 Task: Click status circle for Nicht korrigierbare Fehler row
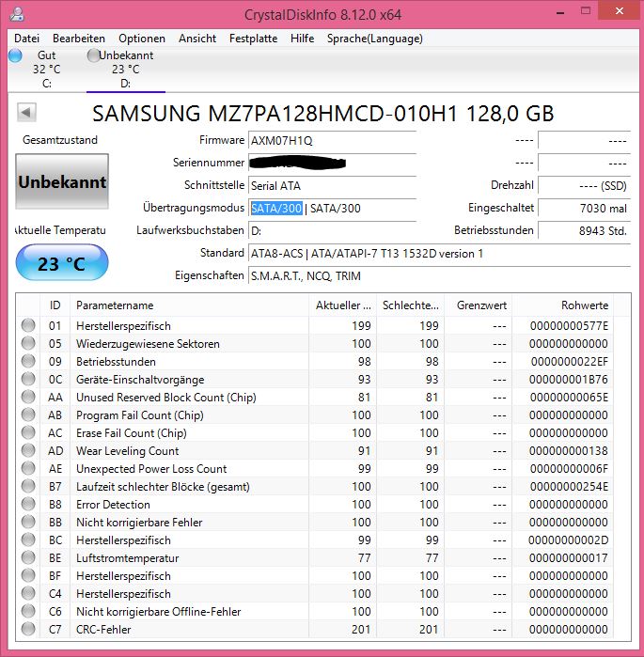coord(28,522)
